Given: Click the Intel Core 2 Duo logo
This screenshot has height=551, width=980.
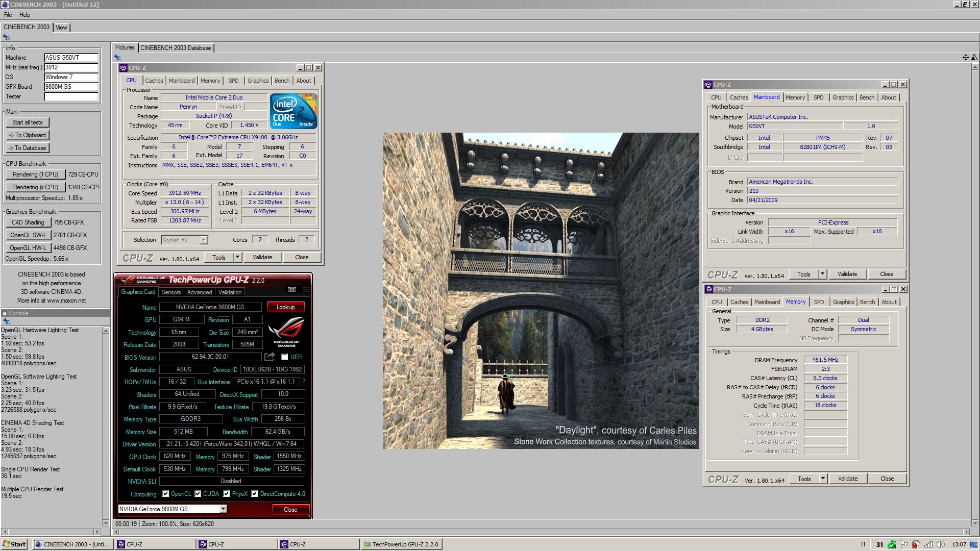Looking at the screenshot, I should [293, 111].
